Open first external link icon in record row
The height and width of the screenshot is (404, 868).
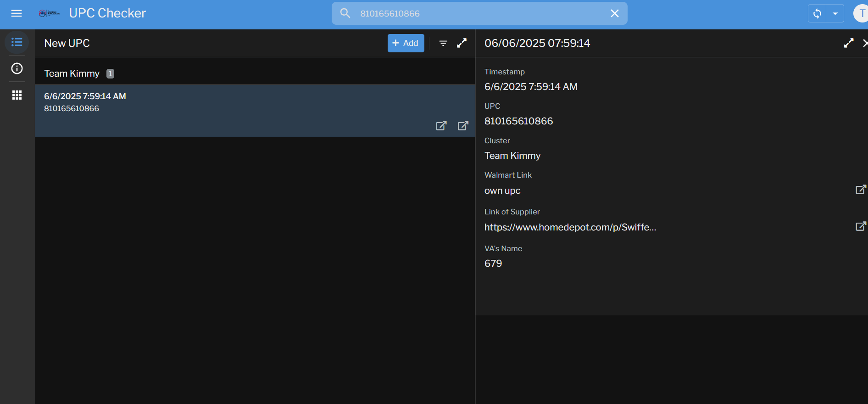[x=441, y=126]
